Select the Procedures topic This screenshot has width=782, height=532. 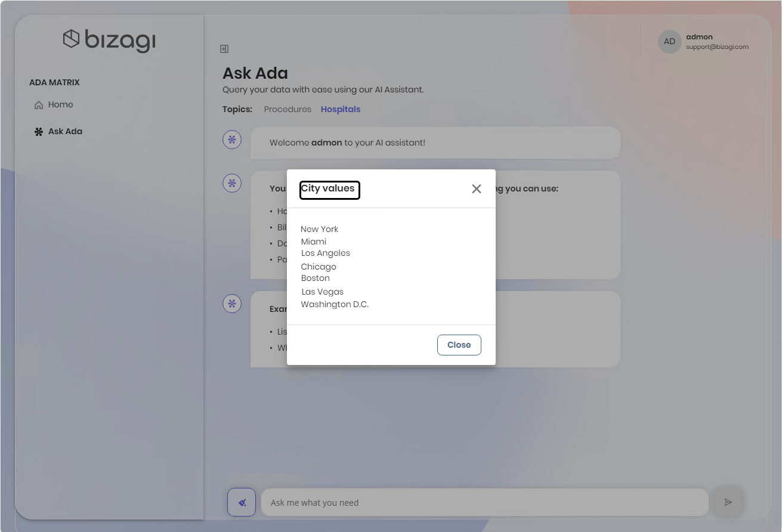coord(288,109)
